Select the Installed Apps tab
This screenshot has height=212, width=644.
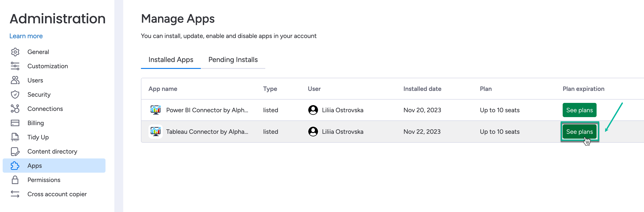[x=171, y=60]
